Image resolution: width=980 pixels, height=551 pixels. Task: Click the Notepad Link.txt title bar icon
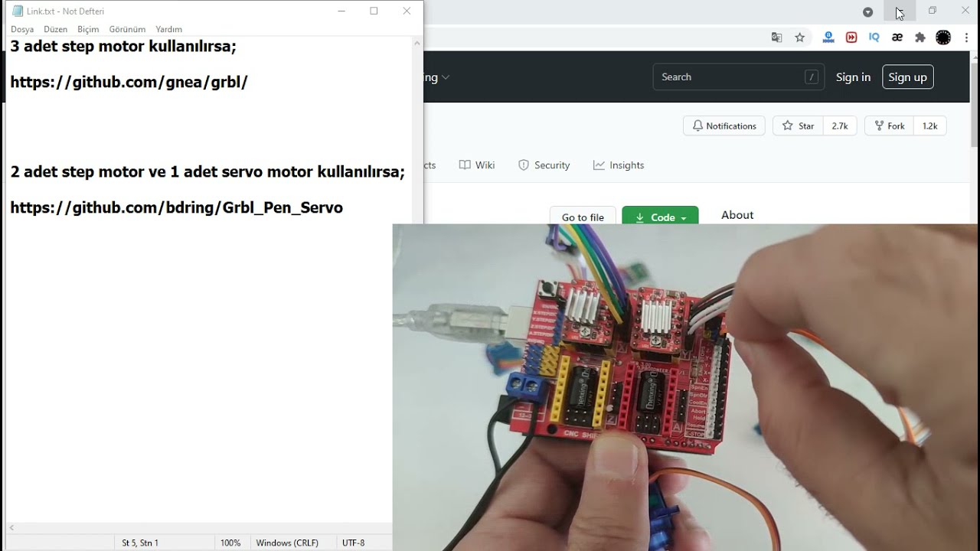tap(18, 11)
